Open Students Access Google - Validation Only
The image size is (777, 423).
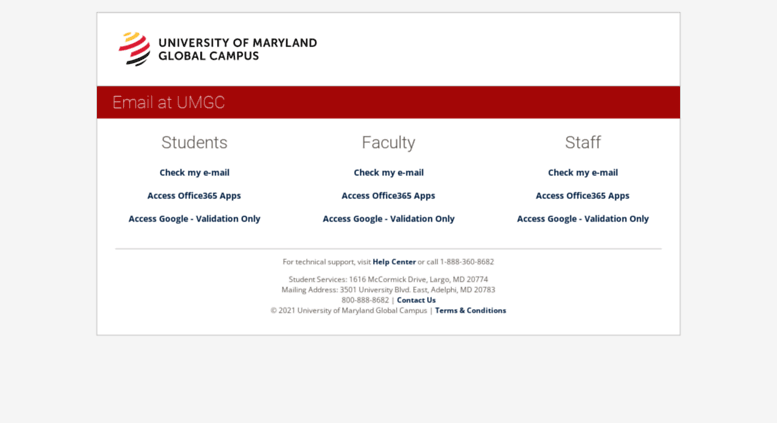[194, 218]
